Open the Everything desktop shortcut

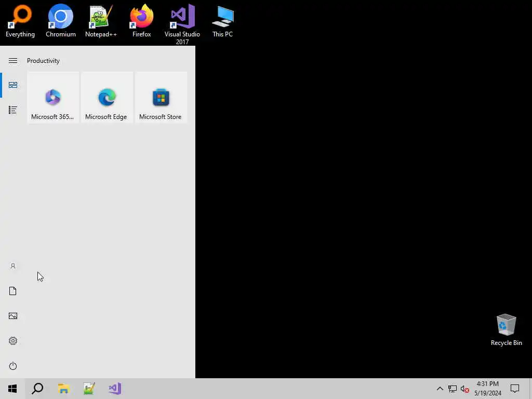coord(20,21)
